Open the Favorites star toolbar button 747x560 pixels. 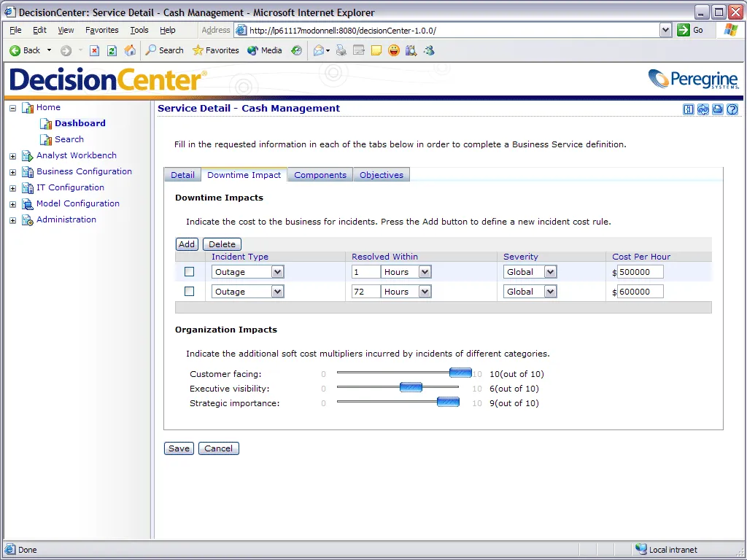[216, 50]
